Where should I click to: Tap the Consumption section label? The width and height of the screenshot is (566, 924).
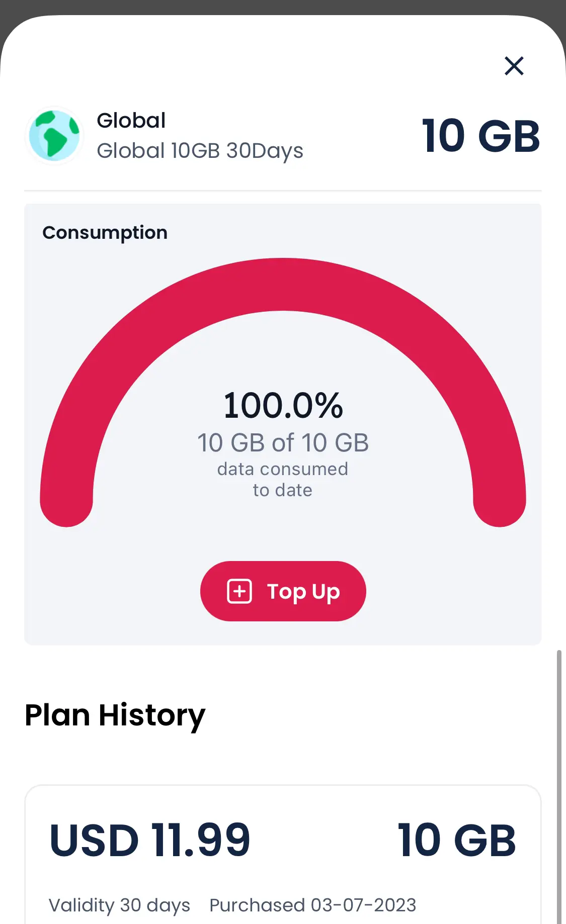point(105,233)
